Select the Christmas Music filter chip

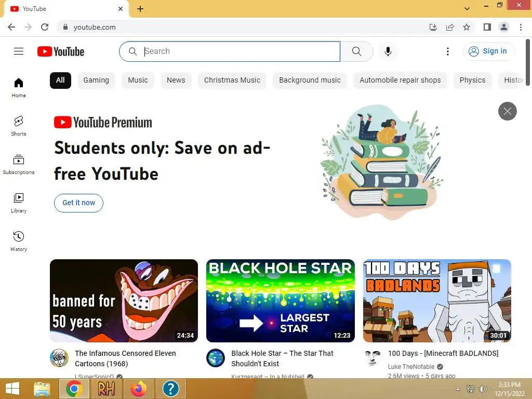pyautogui.click(x=232, y=81)
